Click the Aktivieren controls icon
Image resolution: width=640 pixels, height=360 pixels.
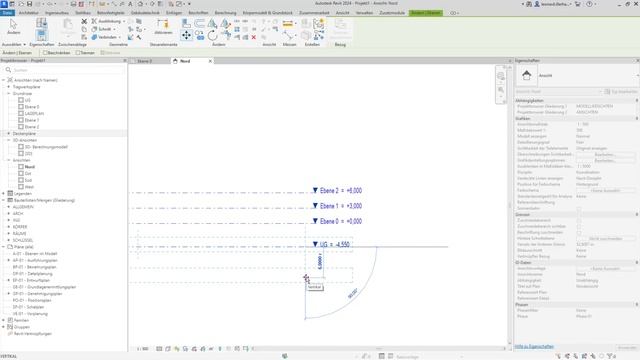click(x=162, y=27)
